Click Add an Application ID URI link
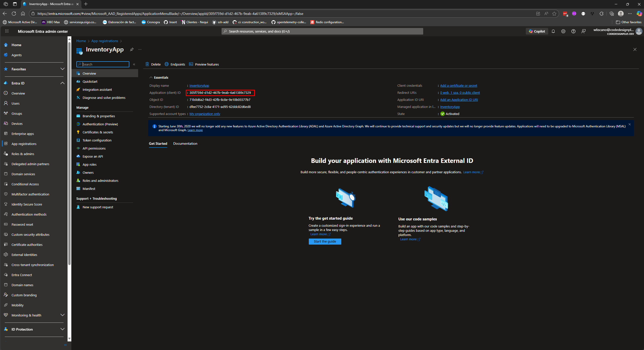 459,100
